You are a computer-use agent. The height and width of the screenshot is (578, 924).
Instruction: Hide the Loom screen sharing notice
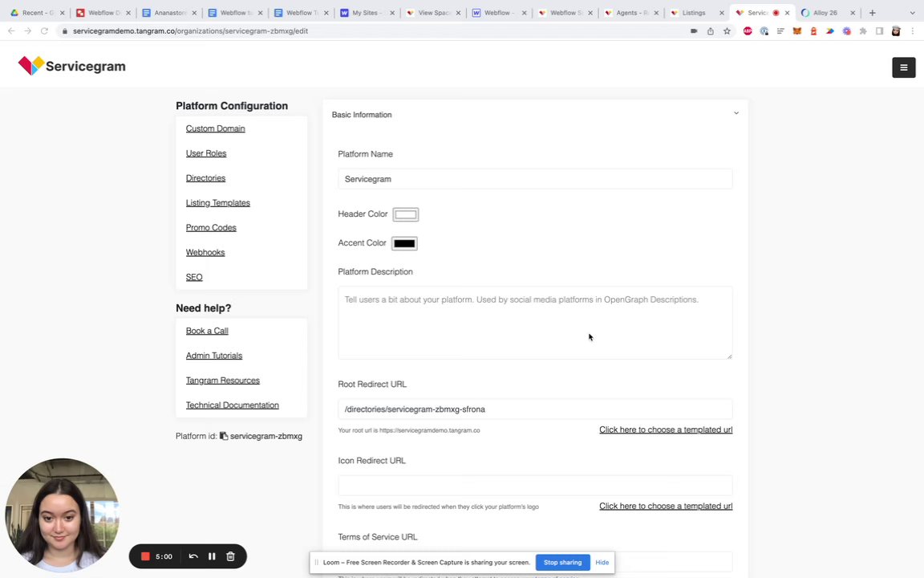(x=602, y=562)
